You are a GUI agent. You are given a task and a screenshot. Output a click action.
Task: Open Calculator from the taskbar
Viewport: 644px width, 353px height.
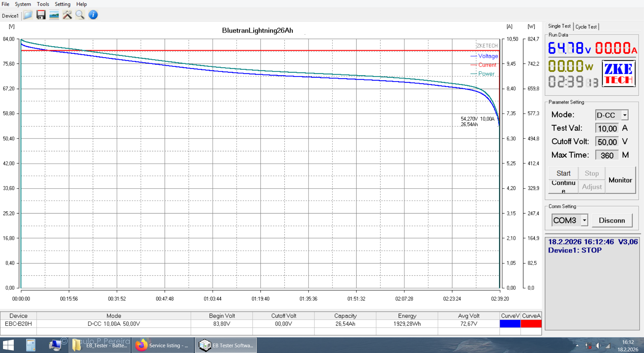point(31,345)
